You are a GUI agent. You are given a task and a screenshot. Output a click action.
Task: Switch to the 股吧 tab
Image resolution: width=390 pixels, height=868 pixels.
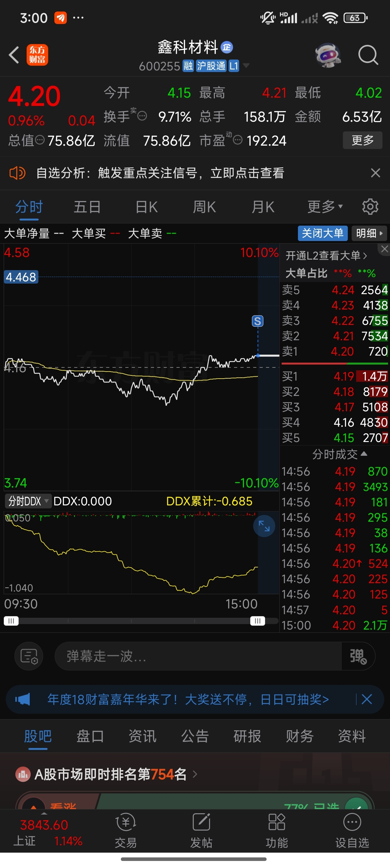click(38, 736)
